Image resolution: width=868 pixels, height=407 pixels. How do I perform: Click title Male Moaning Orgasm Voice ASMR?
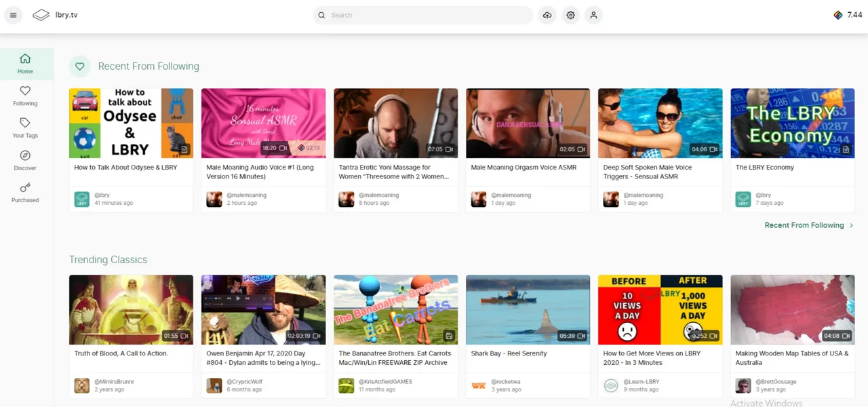(524, 168)
